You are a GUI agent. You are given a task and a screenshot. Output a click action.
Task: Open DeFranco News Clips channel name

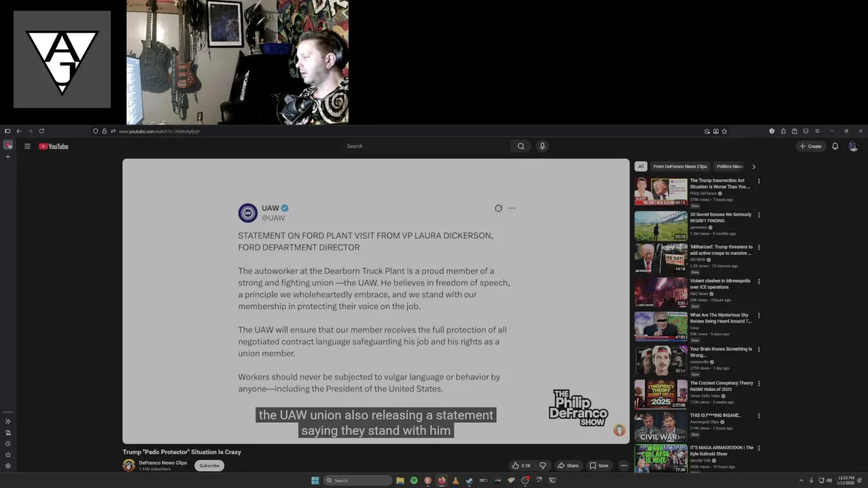pyautogui.click(x=163, y=463)
